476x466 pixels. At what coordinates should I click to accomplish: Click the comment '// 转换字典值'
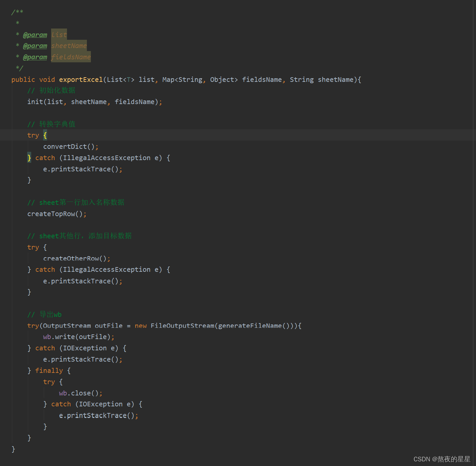pos(51,124)
